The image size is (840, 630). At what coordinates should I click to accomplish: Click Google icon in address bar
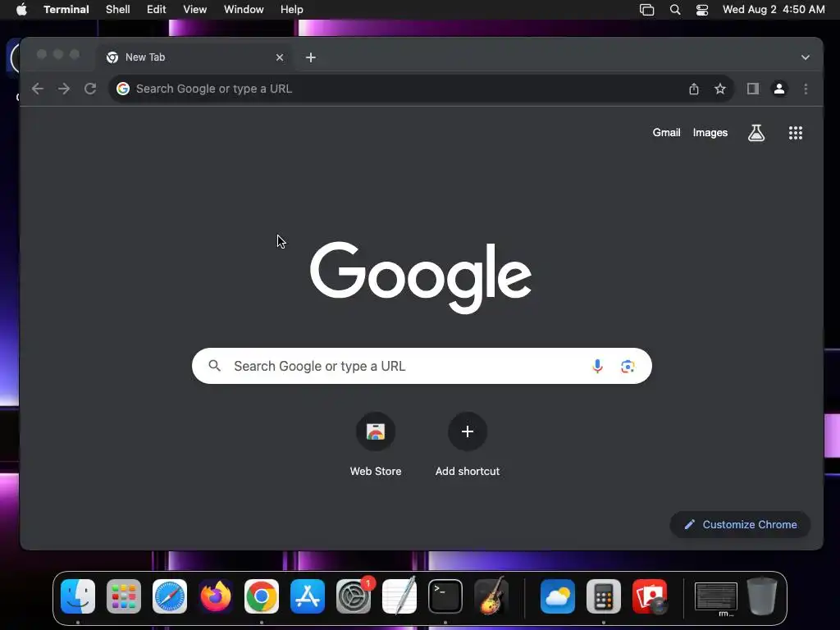(123, 89)
